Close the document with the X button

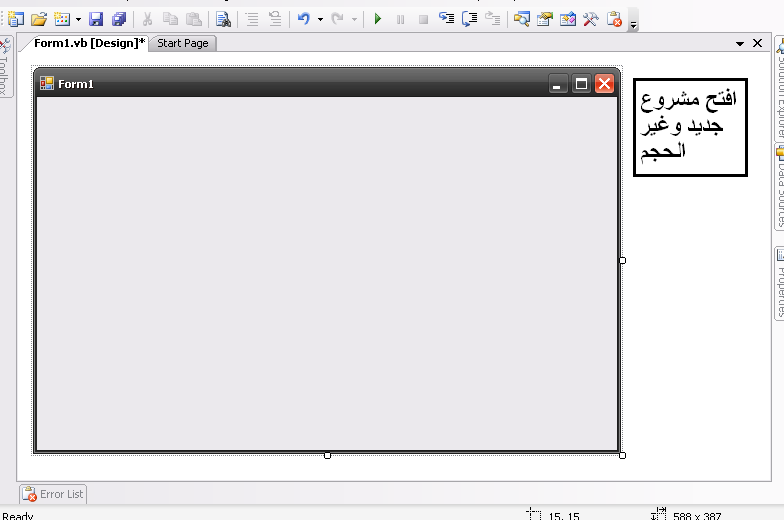758,43
